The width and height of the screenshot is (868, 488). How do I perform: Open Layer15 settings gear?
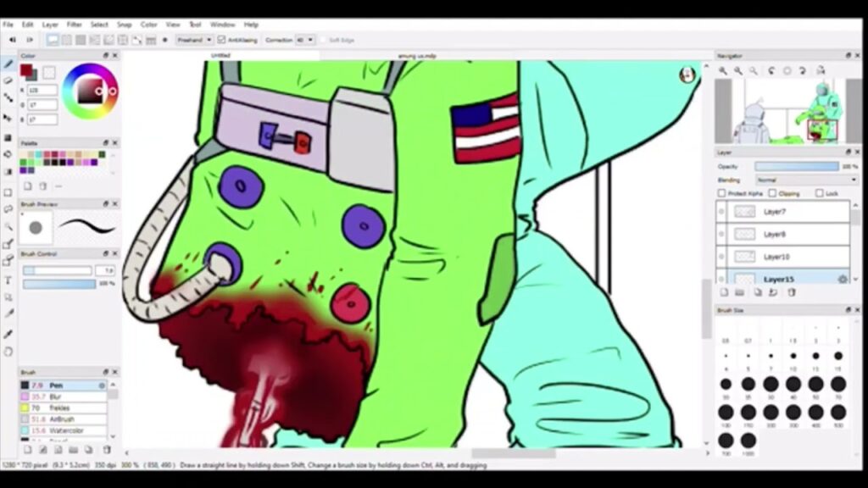pyautogui.click(x=843, y=280)
